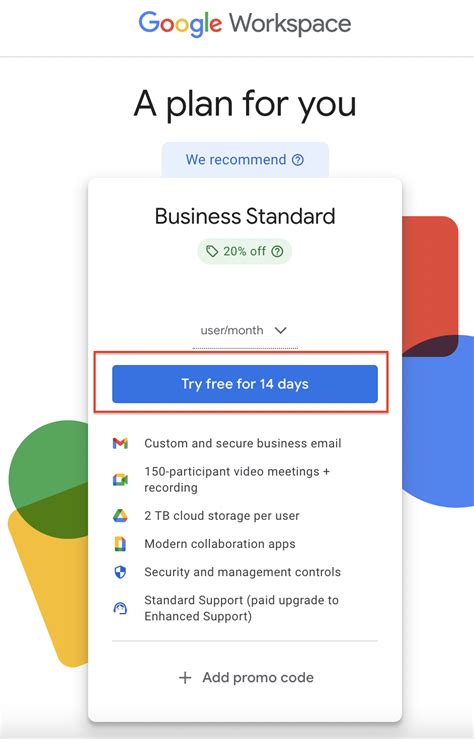Click the Business Standard plan title

pyautogui.click(x=245, y=216)
